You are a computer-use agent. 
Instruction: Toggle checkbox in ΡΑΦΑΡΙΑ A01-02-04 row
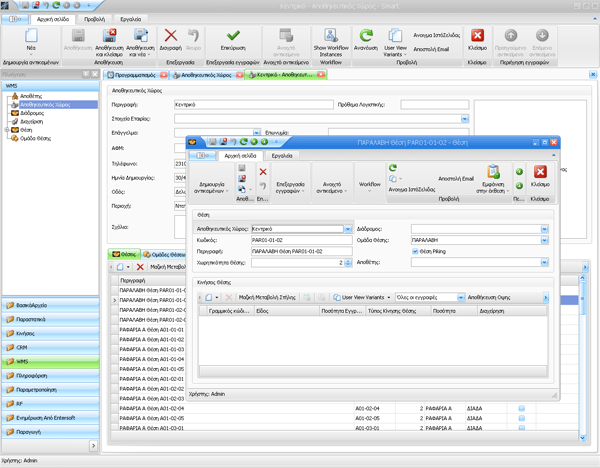click(521, 408)
